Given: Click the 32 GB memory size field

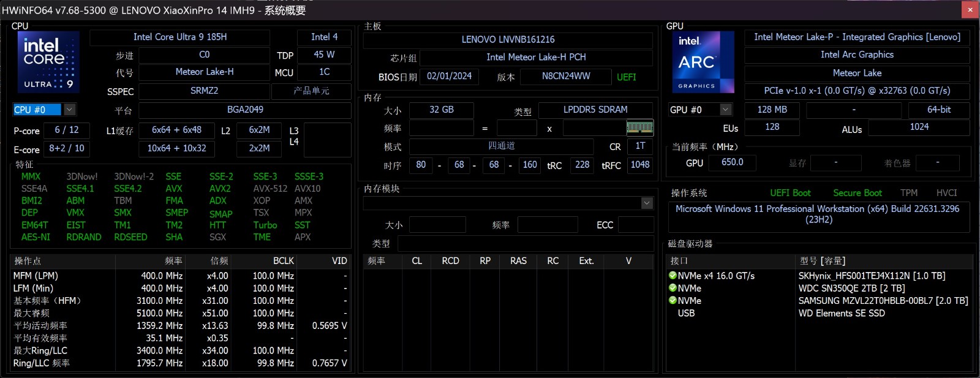Looking at the screenshot, I should [441, 110].
